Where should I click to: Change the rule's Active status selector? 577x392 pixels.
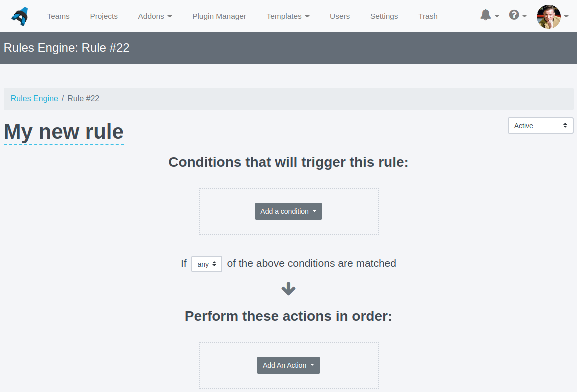tap(540, 126)
